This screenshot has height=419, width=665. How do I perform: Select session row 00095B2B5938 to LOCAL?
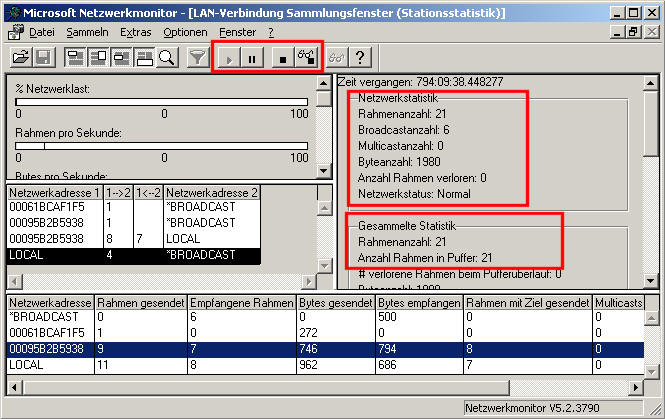(134, 239)
